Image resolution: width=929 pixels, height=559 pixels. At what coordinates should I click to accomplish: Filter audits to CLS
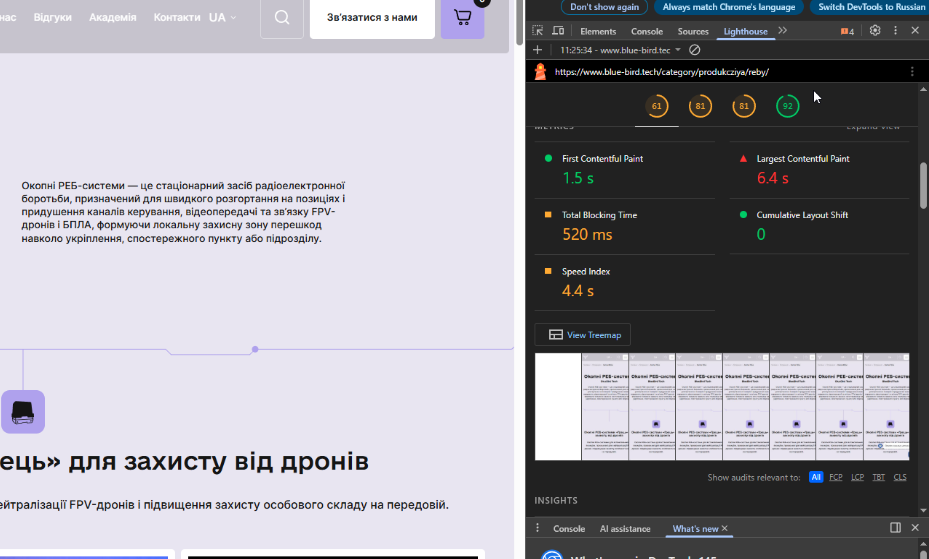coord(900,477)
